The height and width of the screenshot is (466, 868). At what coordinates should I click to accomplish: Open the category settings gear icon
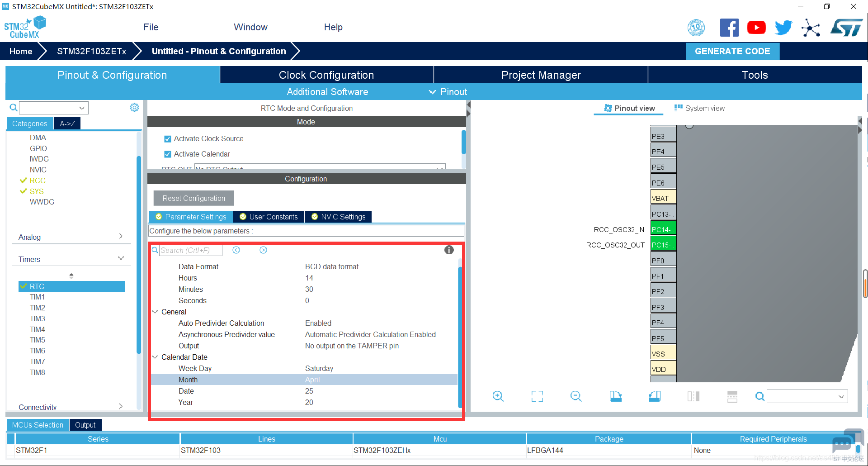(134, 108)
